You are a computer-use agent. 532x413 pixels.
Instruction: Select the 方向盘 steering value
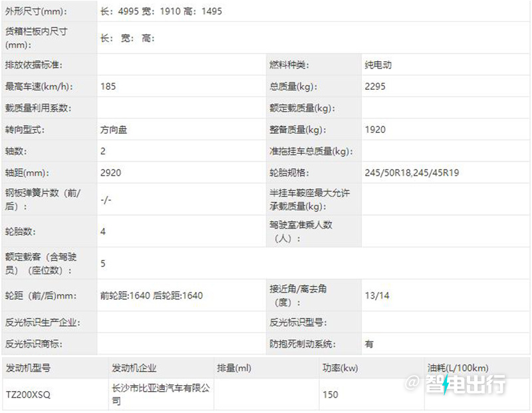113,129
